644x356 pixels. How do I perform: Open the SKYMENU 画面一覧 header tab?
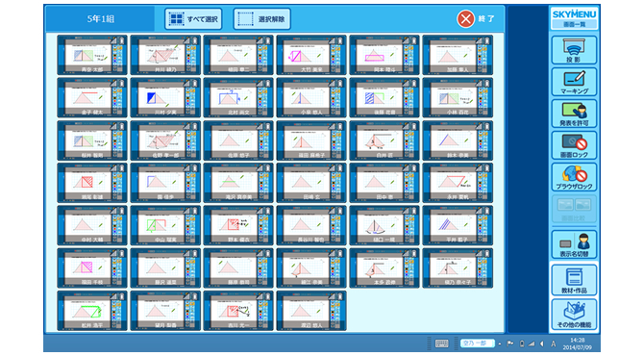(574, 18)
